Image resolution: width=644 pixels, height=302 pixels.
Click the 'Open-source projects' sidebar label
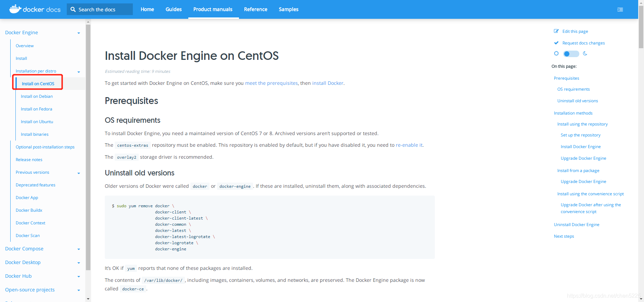point(30,290)
